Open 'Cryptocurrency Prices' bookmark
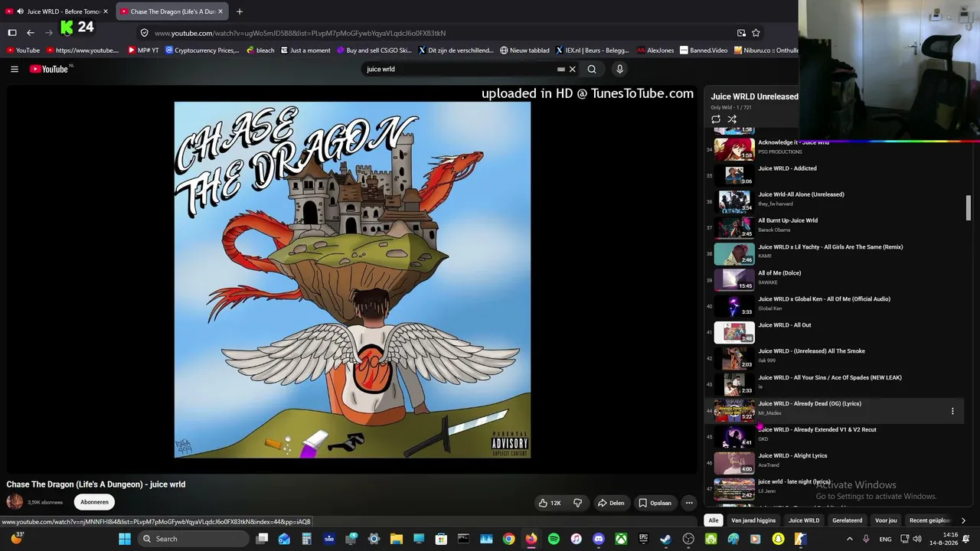The image size is (980, 551). point(202,51)
